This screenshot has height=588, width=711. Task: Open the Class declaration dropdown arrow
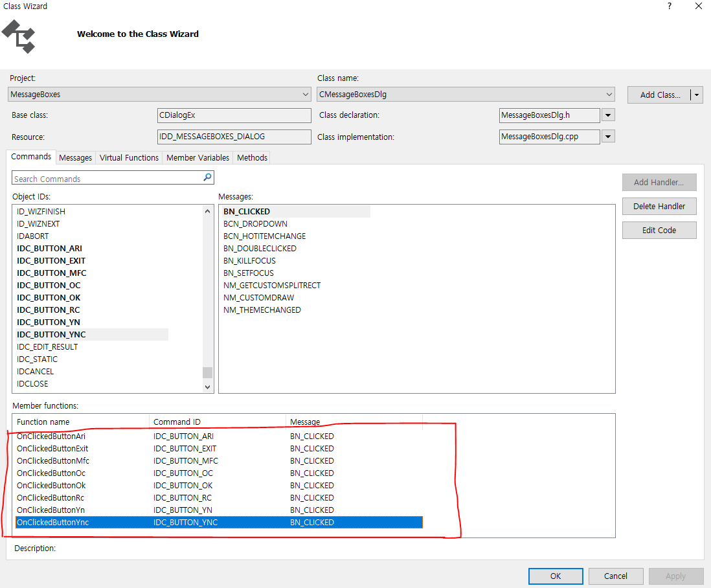(x=608, y=115)
